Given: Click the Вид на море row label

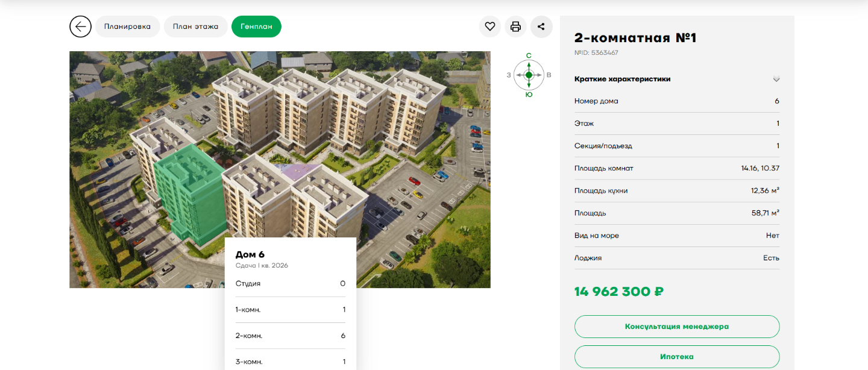Looking at the screenshot, I should coord(597,236).
